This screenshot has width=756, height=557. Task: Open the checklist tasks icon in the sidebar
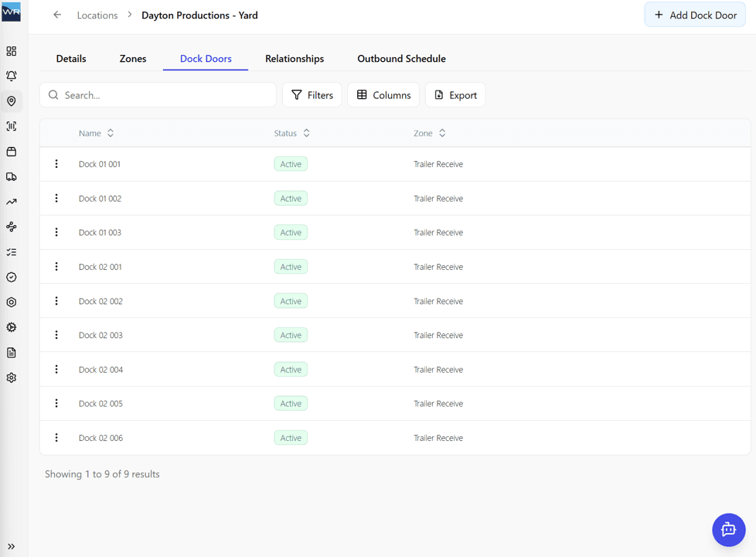(11, 251)
